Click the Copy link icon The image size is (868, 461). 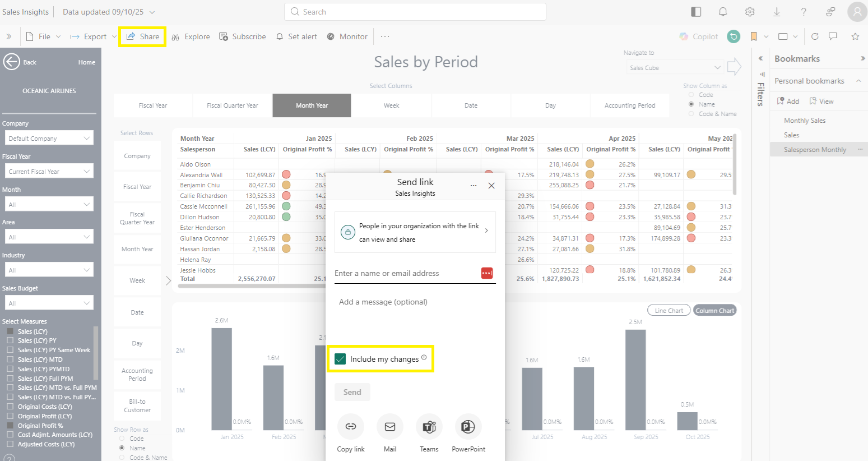(350, 427)
